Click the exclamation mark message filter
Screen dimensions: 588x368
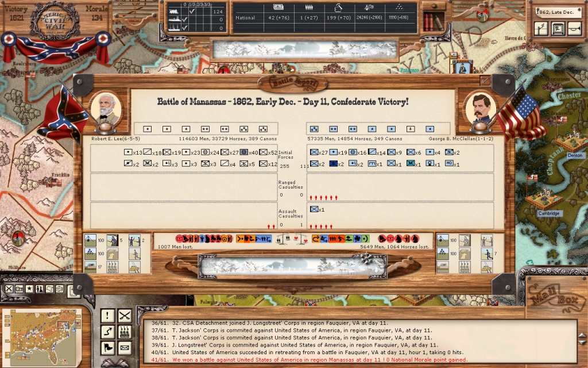coord(107,316)
